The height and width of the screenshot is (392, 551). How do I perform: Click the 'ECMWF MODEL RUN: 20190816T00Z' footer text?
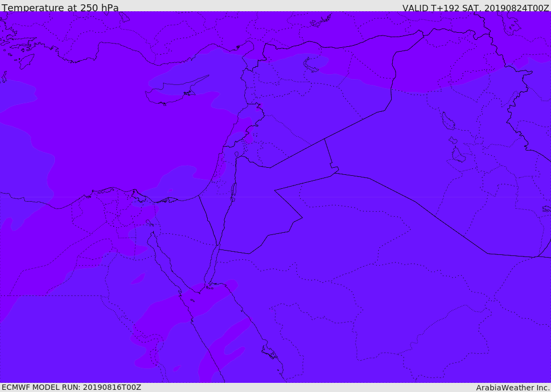72,387
